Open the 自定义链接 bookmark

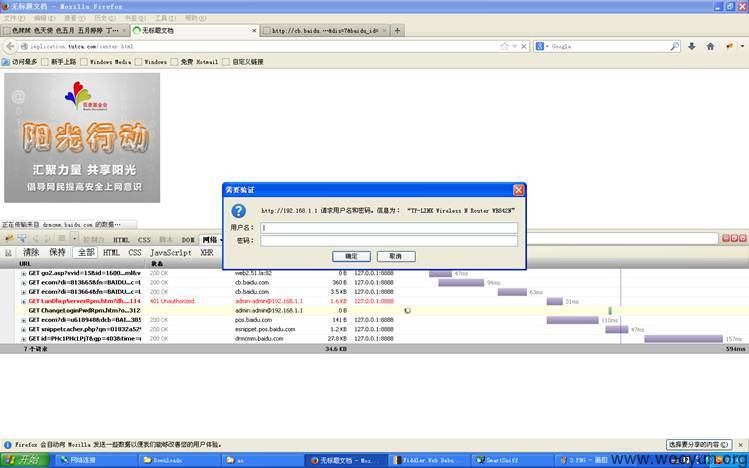[243, 62]
